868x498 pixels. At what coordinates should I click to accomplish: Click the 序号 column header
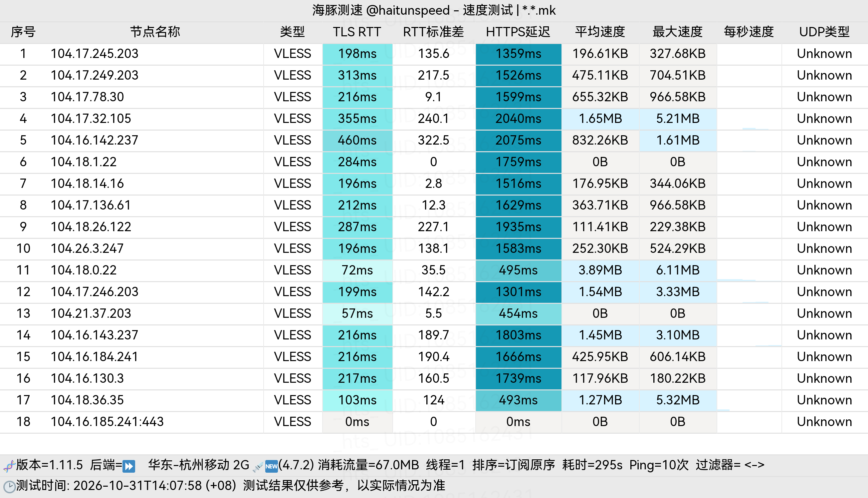point(23,32)
